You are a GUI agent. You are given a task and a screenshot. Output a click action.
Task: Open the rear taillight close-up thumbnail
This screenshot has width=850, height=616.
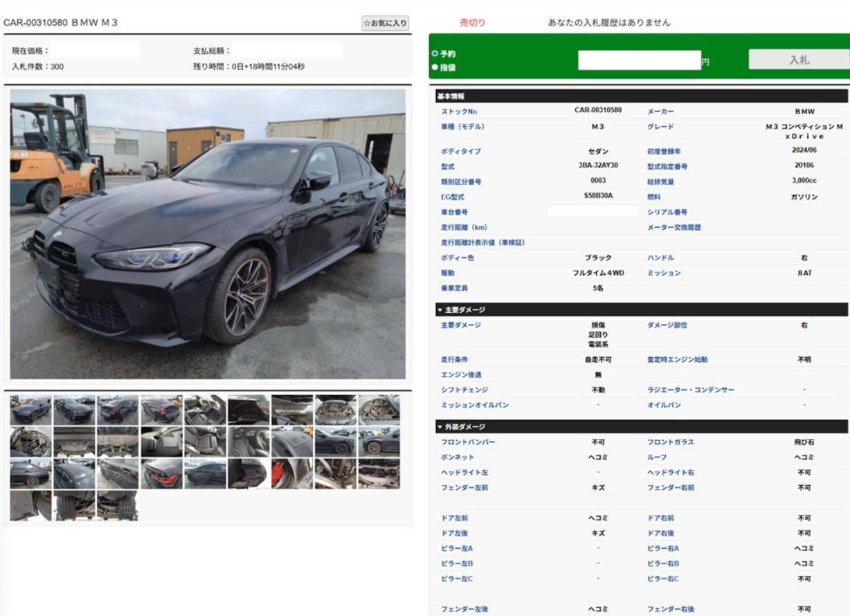tap(161, 473)
